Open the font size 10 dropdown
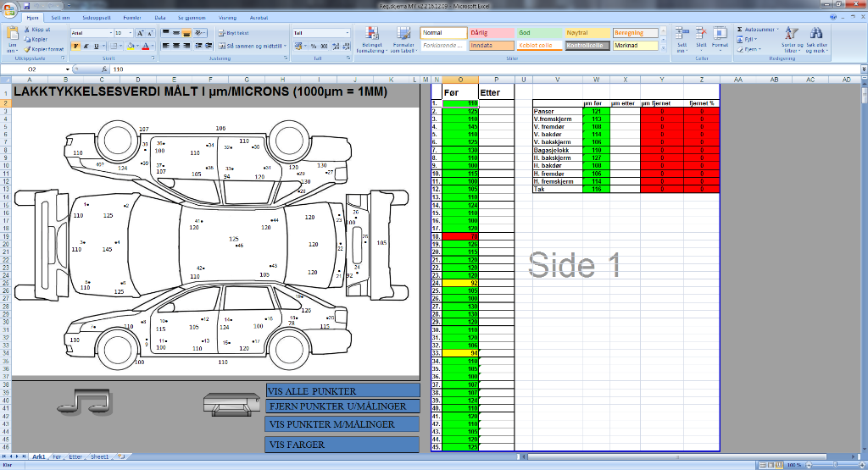868x470 pixels. [x=130, y=33]
